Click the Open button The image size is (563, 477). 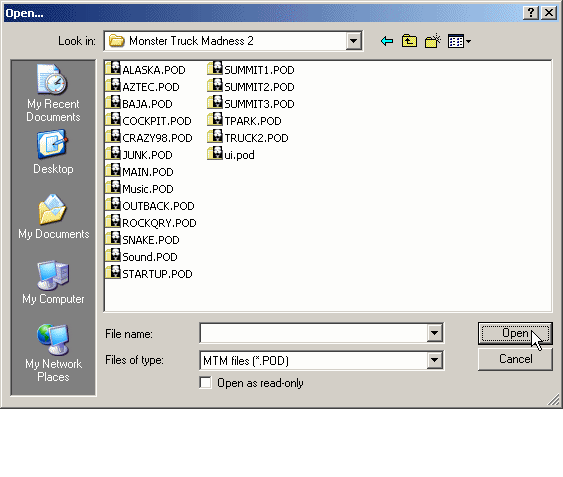[x=515, y=333]
